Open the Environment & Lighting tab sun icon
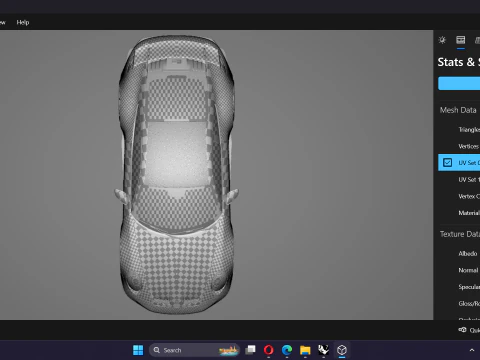Viewport: 480px width, 360px height. tap(442, 40)
